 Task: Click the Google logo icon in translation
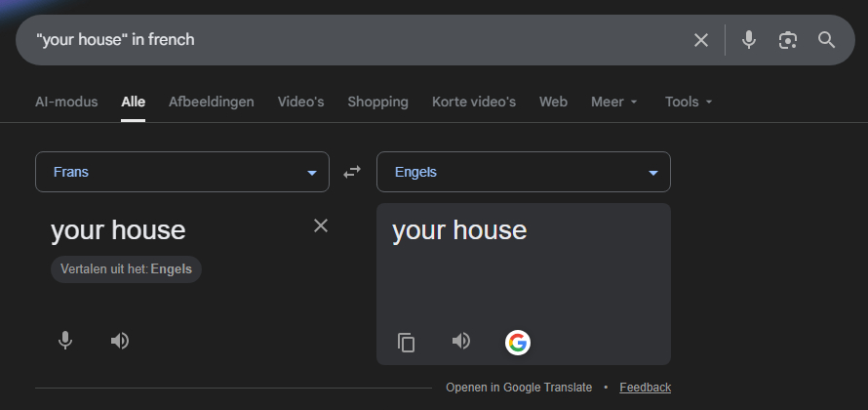[517, 342]
